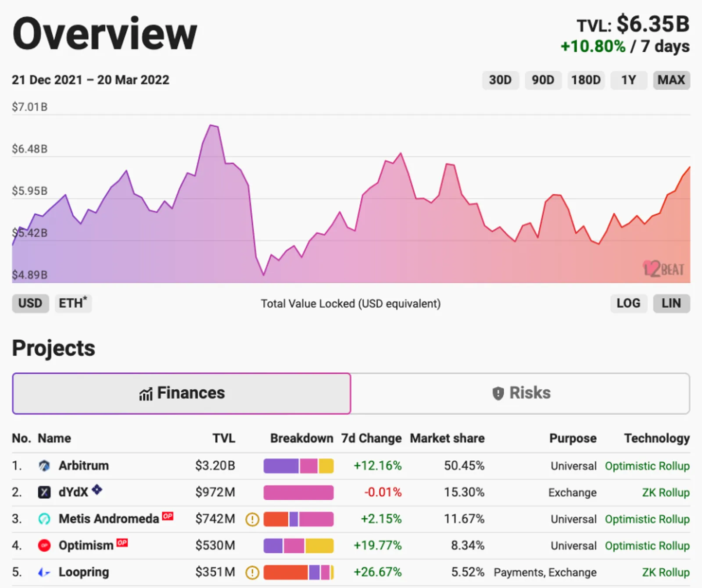702x588 pixels.
Task: Click the Breakdown column header
Action: (x=302, y=438)
